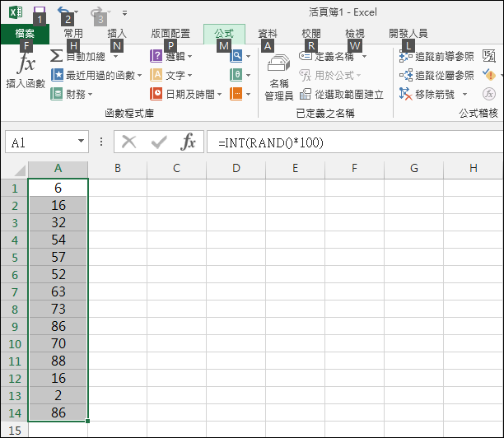Click 定義名稱 button
Viewport: 504px width, 438px height.
[327, 56]
